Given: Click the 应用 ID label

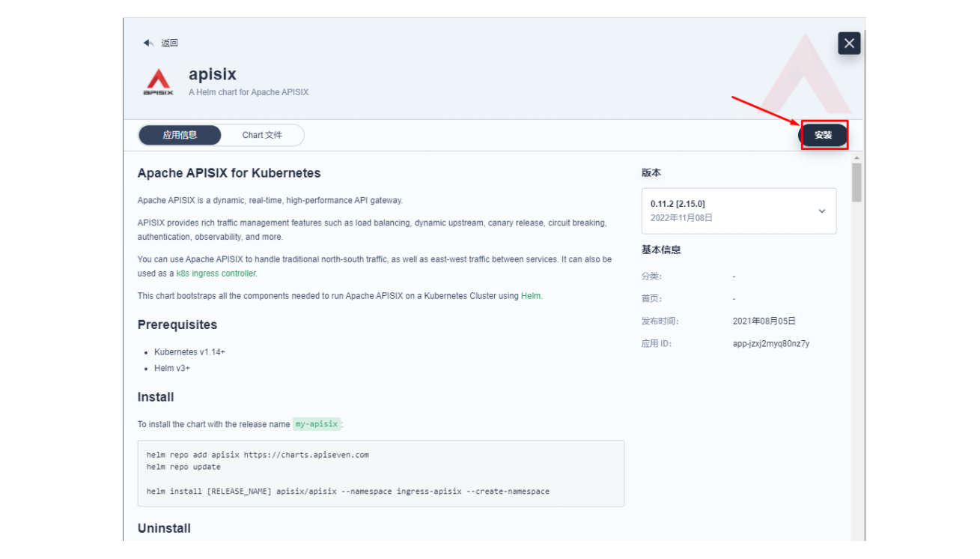Looking at the screenshot, I should [x=657, y=344].
